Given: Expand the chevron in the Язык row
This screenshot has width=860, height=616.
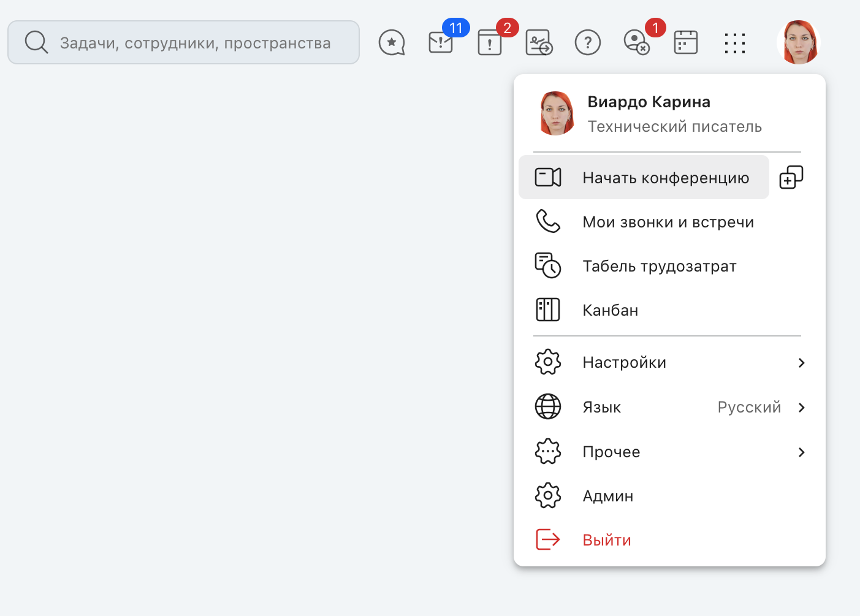Looking at the screenshot, I should point(801,408).
